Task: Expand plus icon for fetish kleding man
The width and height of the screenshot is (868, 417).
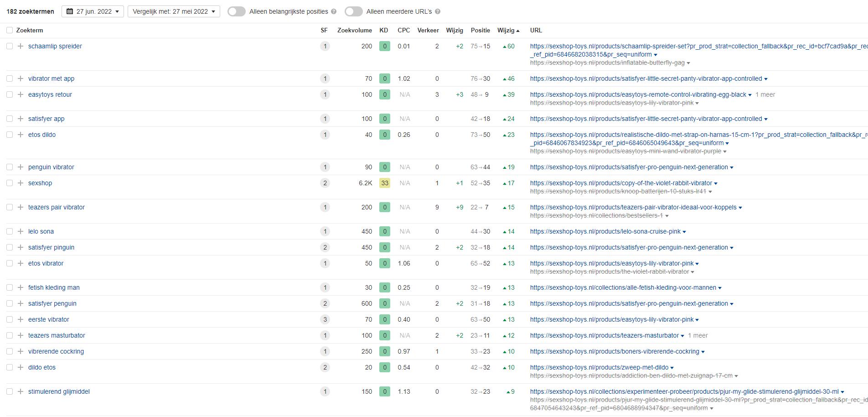Action: tap(21, 287)
